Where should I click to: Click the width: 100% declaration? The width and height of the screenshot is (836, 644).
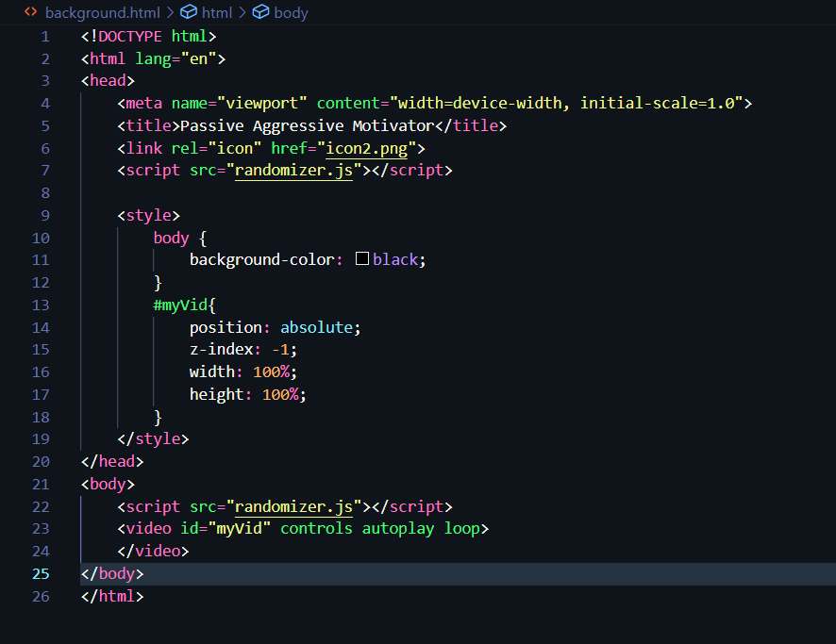(243, 372)
